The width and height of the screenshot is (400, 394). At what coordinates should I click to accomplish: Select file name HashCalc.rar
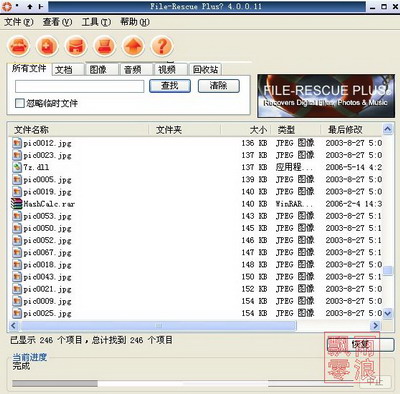tap(49, 204)
